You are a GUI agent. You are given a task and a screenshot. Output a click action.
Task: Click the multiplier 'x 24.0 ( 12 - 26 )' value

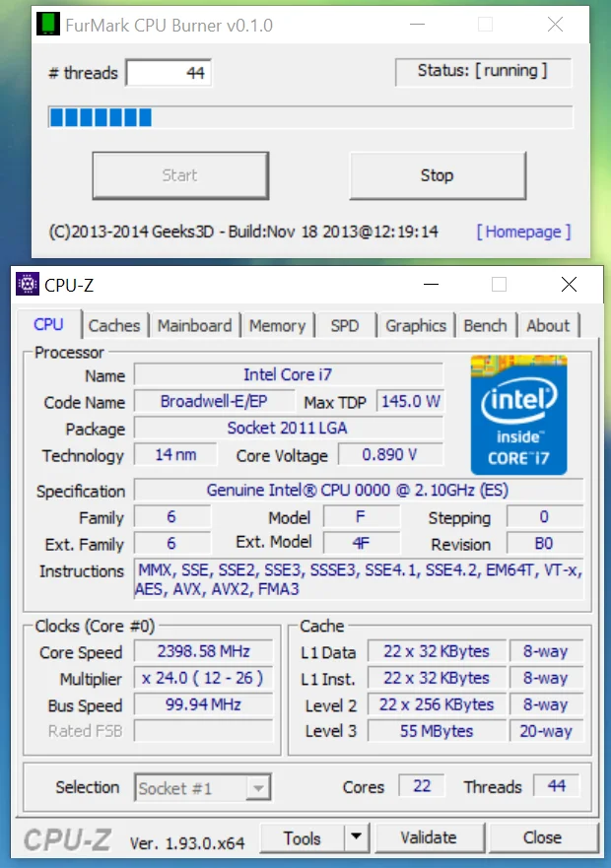pos(203,678)
